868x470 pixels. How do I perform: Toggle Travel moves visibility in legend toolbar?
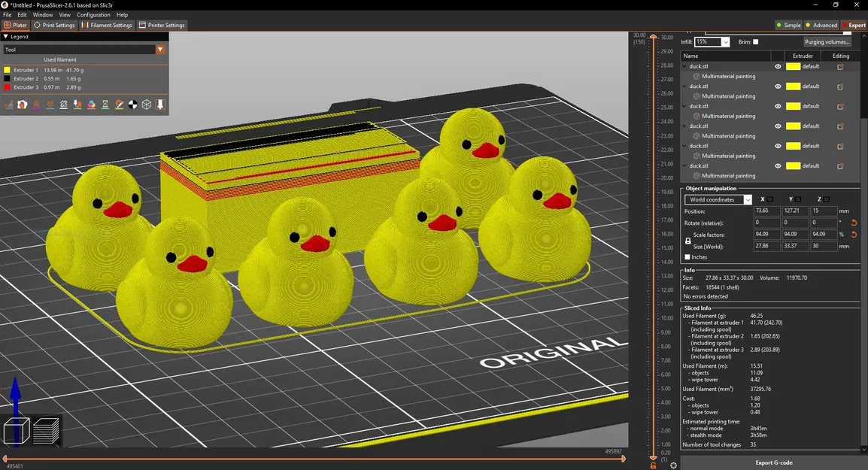9,105
